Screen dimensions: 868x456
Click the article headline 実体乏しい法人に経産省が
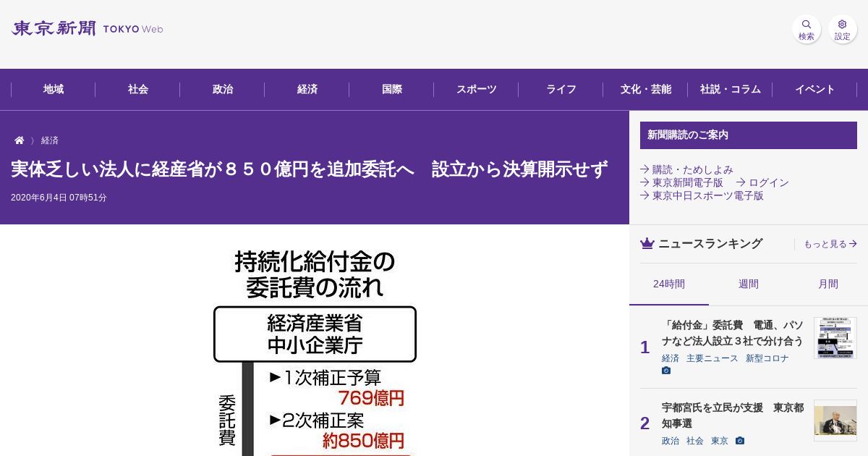point(310,169)
